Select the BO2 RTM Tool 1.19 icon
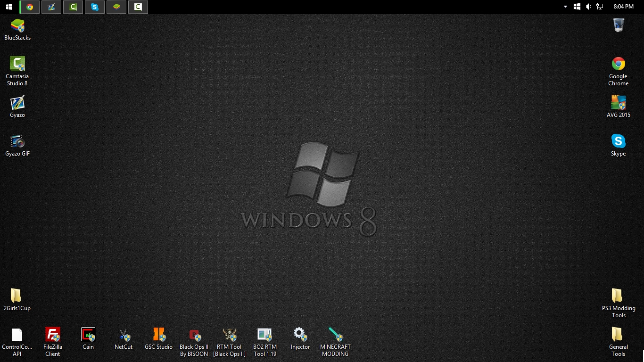Image resolution: width=644 pixels, height=362 pixels. click(x=265, y=342)
